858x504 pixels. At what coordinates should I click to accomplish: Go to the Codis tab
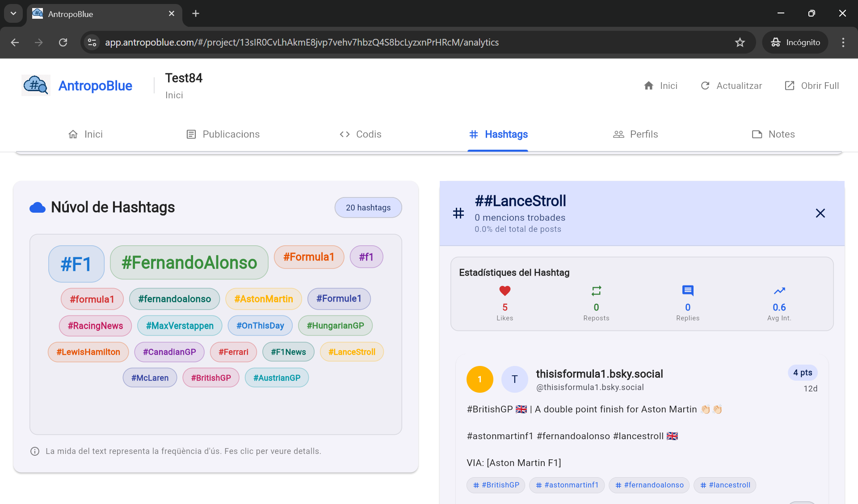pos(360,134)
